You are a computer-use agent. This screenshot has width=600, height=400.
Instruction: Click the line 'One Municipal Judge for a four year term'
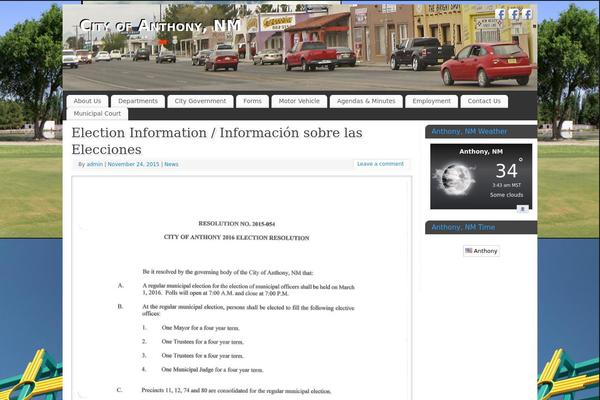coord(212,370)
